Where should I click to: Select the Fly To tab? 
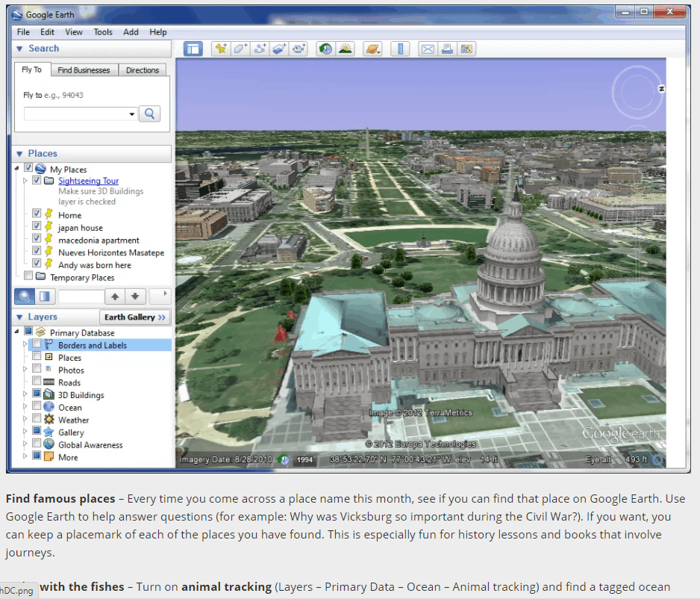pos(31,69)
